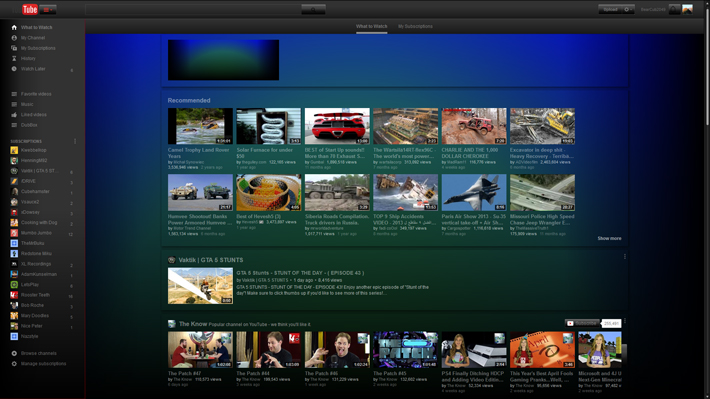Open the notifications bell
This screenshot has height=399, width=710.
(674, 10)
